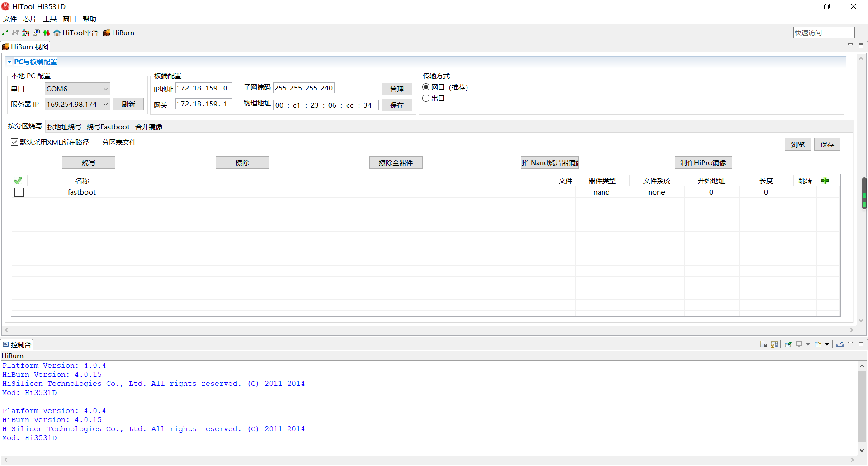Click the gray disconnect icon on toolbar

tap(15, 33)
